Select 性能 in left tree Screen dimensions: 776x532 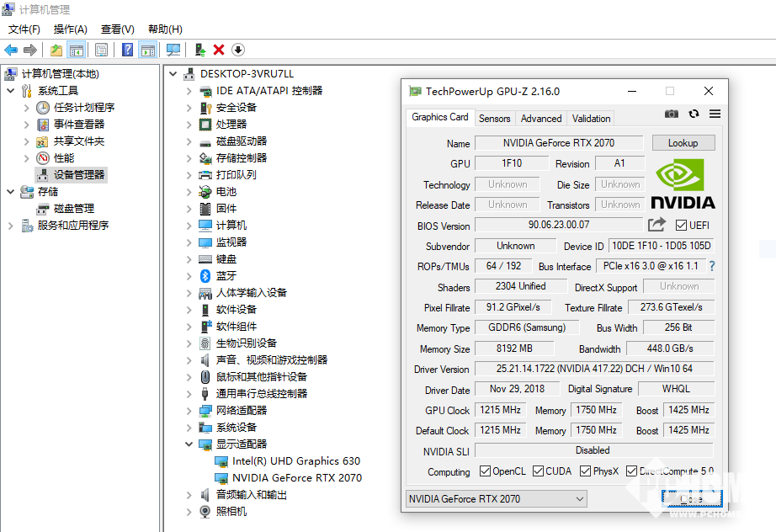click(x=64, y=158)
